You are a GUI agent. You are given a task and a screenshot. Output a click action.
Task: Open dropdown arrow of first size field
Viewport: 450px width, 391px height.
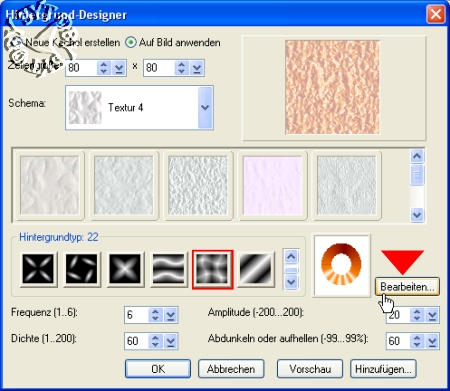(119, 68)
